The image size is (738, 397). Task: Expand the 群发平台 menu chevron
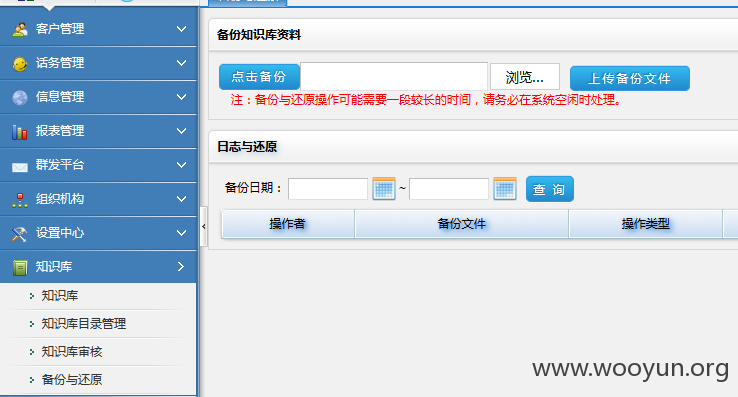pos(181,165)
